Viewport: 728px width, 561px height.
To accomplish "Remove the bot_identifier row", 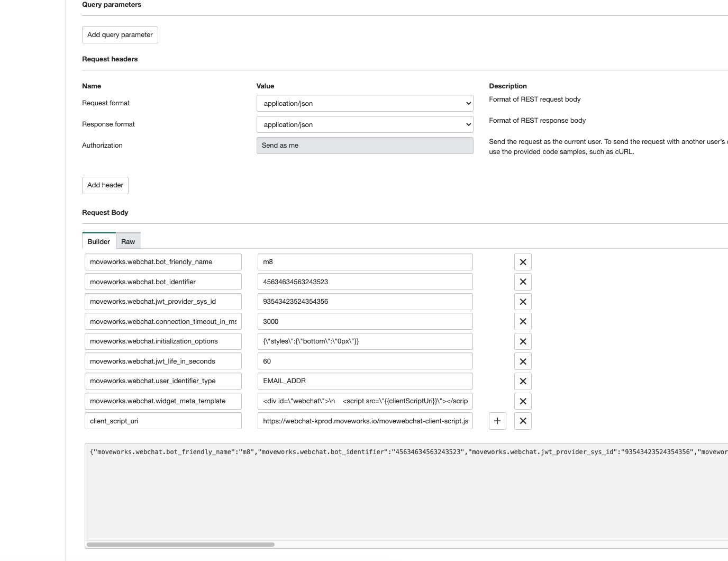I will pyautogui.click(x=523, y=282).
